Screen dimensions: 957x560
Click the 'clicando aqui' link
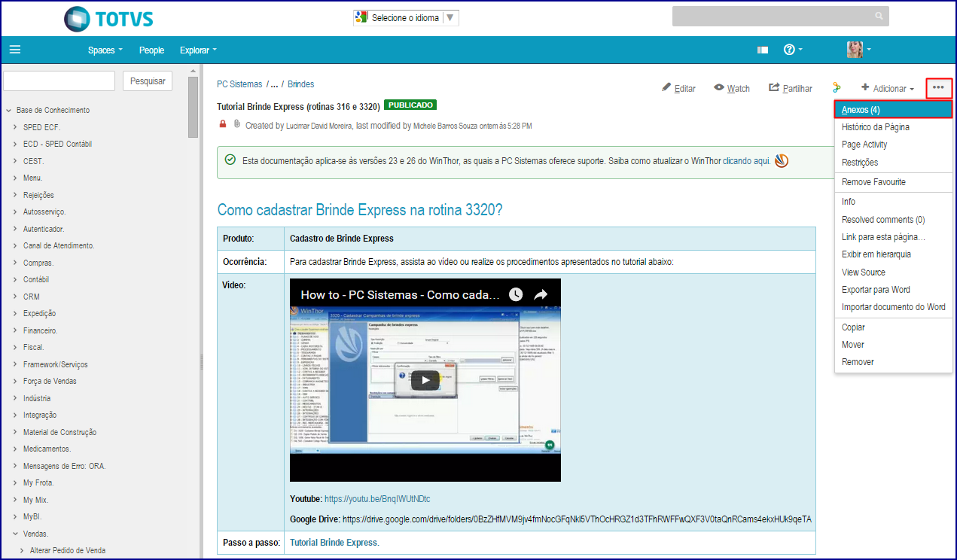tap(747, 161)
